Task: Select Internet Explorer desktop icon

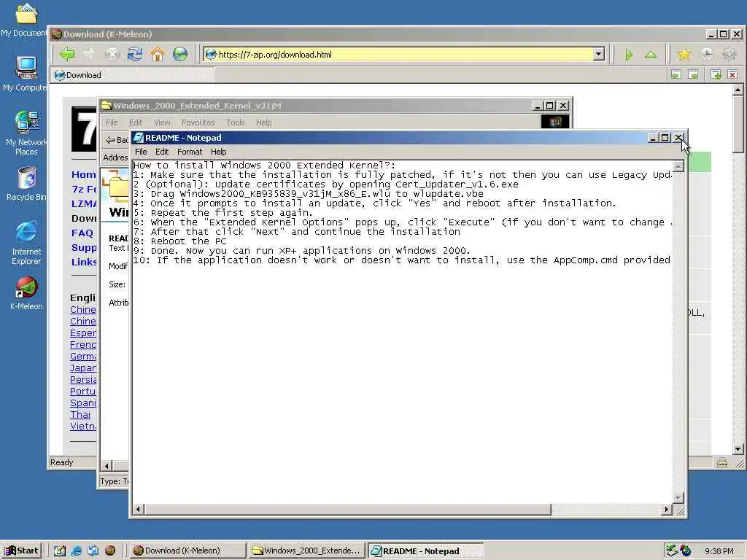Action: [26, 243]
